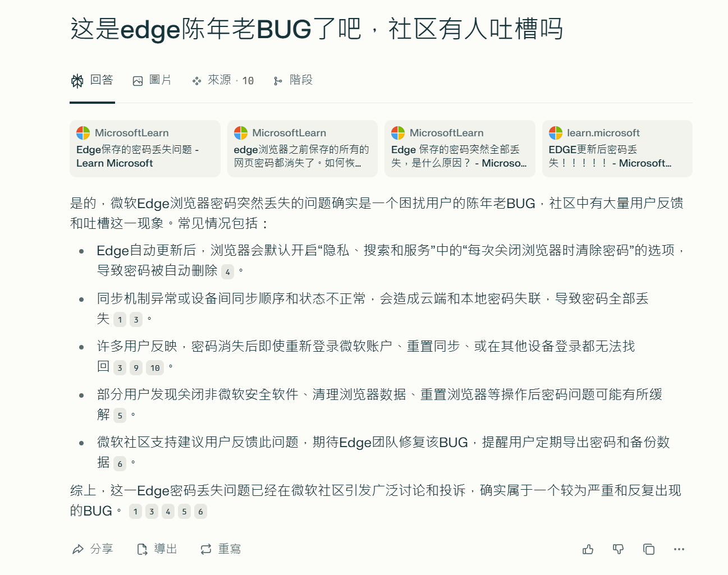Open source card Edge 保存的密码突然全部丢失

coord(460,149)
